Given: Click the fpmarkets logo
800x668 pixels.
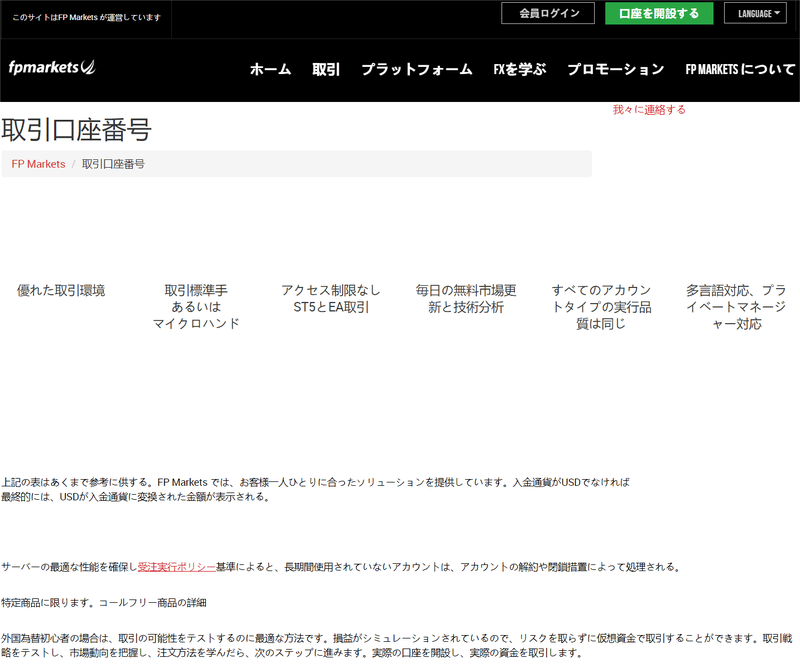Looking at the screenshot, I should [52, 67].
